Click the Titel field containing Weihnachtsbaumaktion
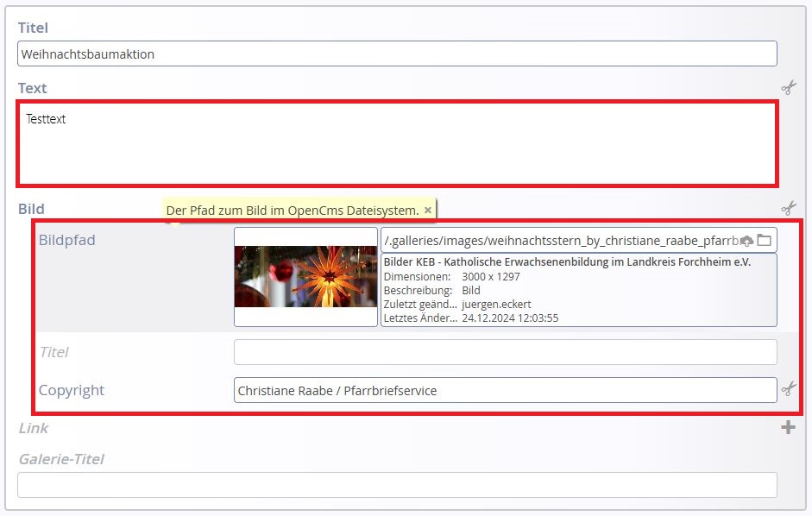The image size is (812, 516). click(x=397, y=53)
